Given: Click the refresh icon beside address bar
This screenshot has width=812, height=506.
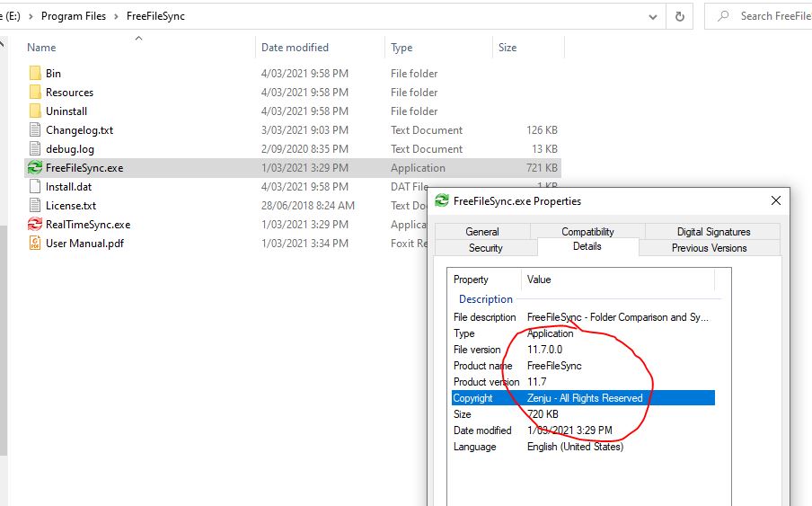Looking at the screenshot, I should tap(679, 16).
